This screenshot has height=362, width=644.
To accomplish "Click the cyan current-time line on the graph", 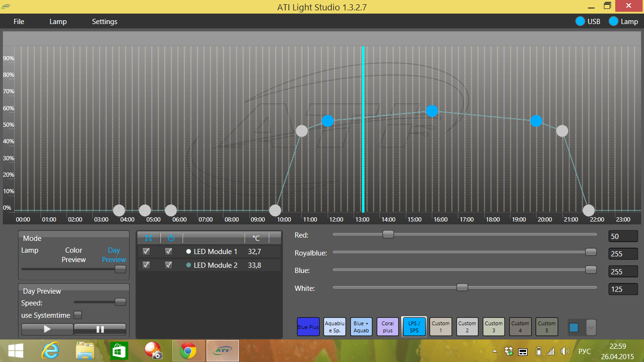I will coord(363,130).
